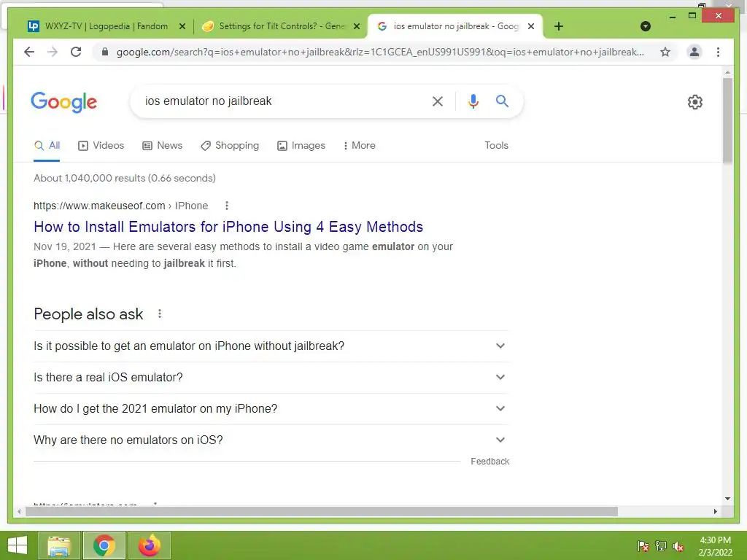Image resolution: width=747 pixels, height=560 pixels.
Task: Open options dots beside People also ask
Action: 160,314
